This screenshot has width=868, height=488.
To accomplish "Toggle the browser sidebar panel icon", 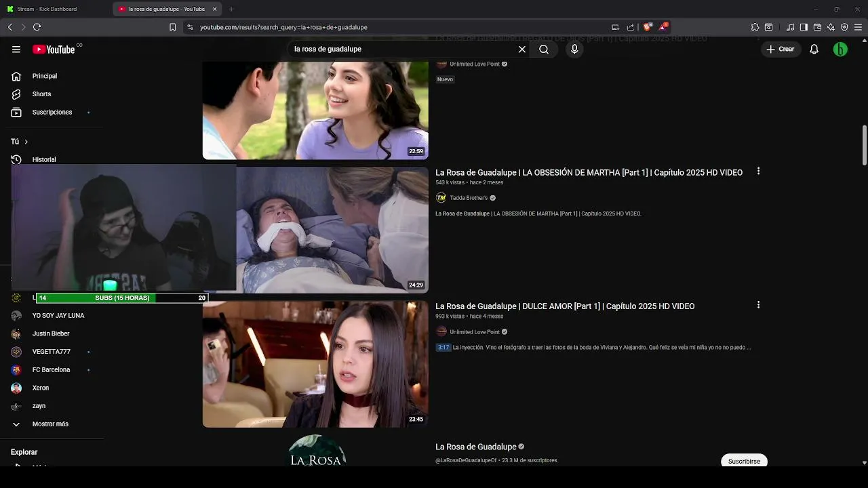I will tap(804, 27).
